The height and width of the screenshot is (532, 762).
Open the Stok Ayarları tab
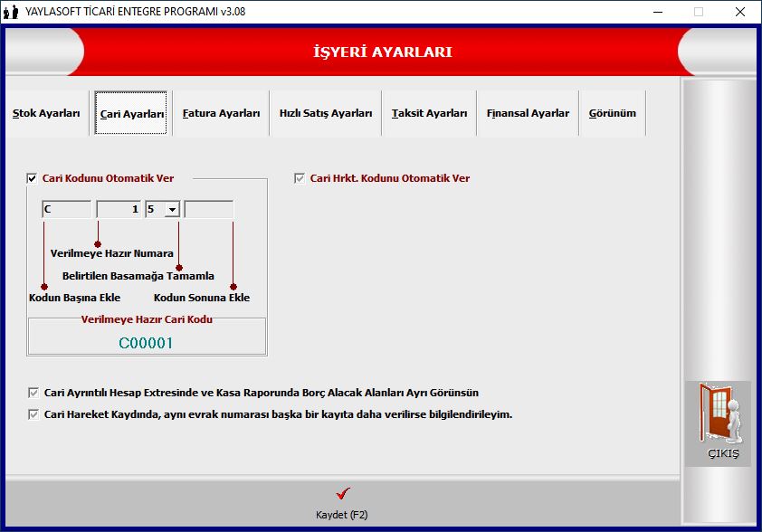pos(46,113)
